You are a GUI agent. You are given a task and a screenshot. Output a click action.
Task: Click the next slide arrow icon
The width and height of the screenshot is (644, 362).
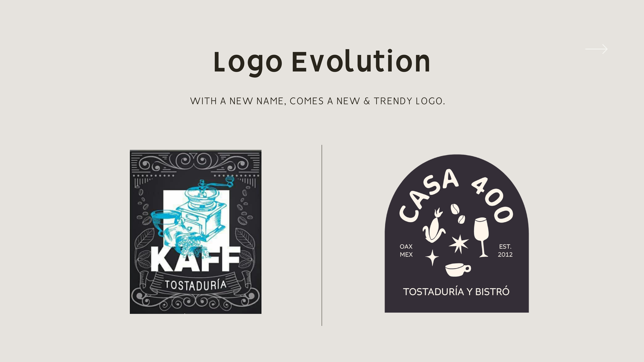pyautogui.click(x=596, y=49)
